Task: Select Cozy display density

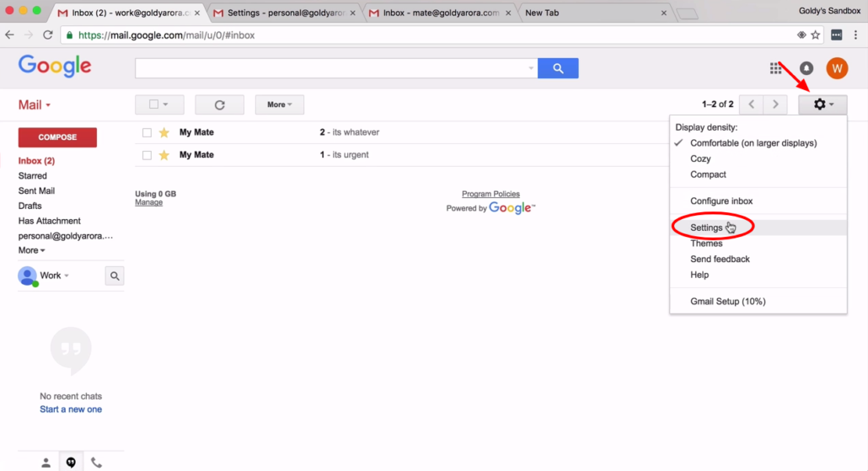Action: [700, 159]
